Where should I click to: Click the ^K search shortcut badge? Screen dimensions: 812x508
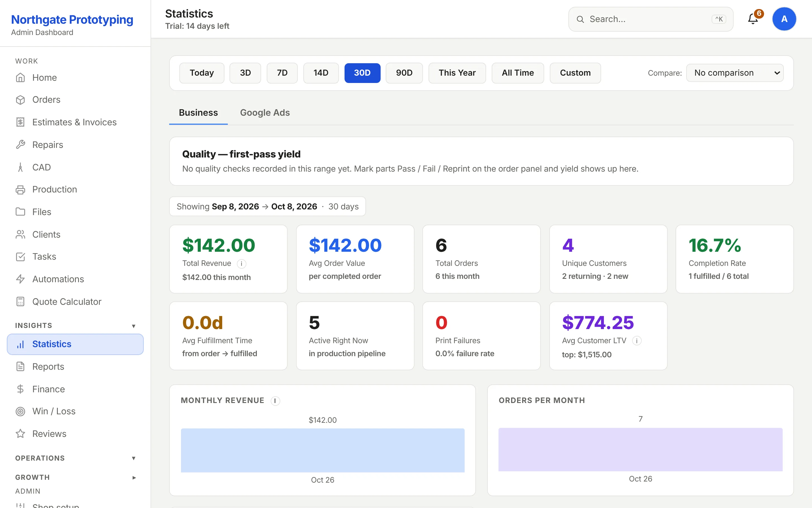[x=719, y=19]
